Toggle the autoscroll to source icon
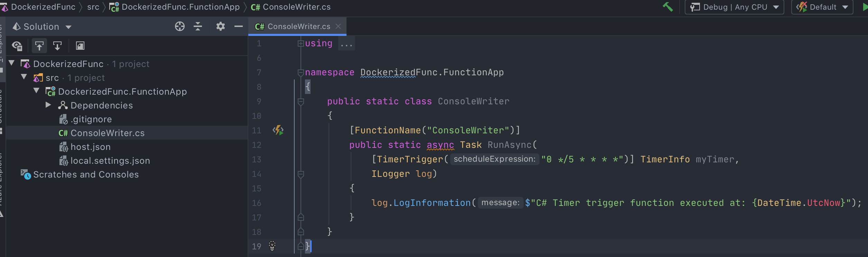 tap(57, 46)
